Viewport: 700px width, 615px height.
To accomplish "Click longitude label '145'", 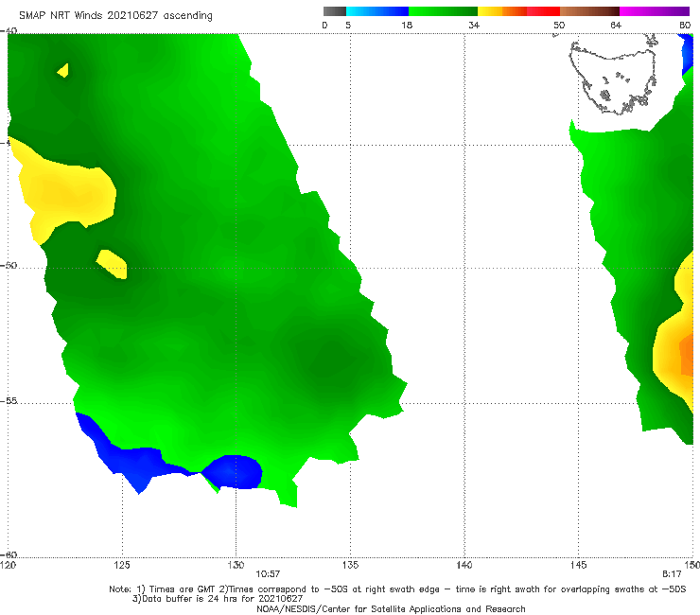I will tap(579, 565).
